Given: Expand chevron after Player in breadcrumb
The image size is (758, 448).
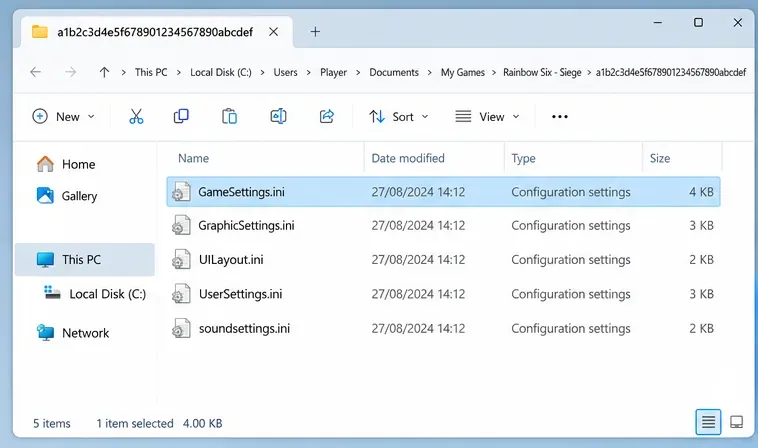Looking at the screenshot, I should (x=358, y=72).
